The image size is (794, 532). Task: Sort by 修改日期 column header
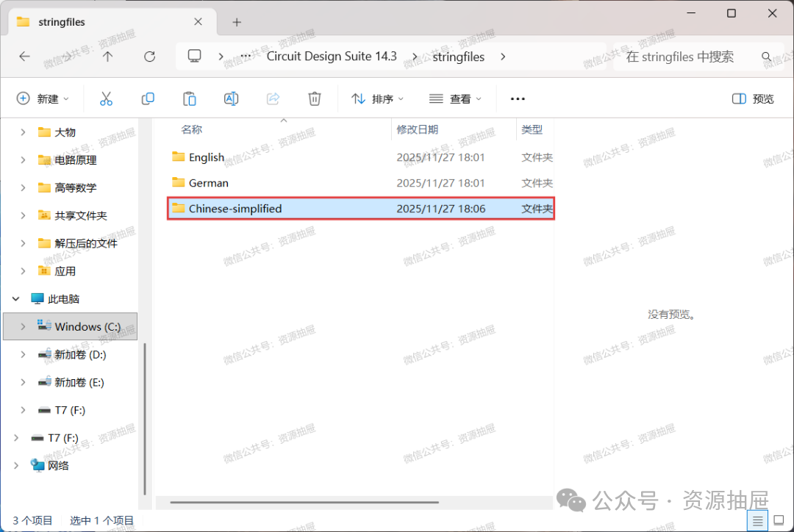[x=417, y=129]
